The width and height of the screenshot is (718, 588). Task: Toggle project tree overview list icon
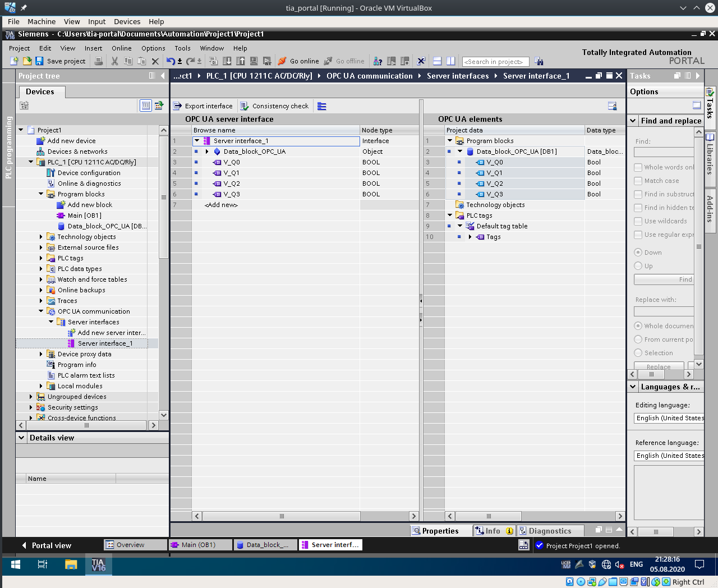146,105
